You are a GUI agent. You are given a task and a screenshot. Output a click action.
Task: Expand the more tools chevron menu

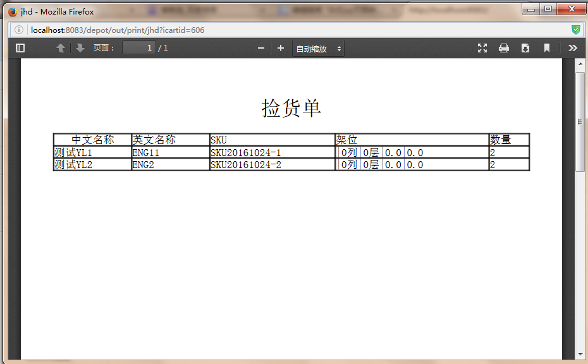572,47
